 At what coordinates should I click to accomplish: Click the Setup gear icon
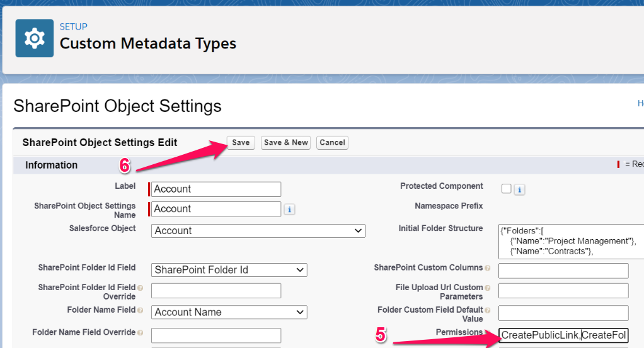[x=35, y=38]
